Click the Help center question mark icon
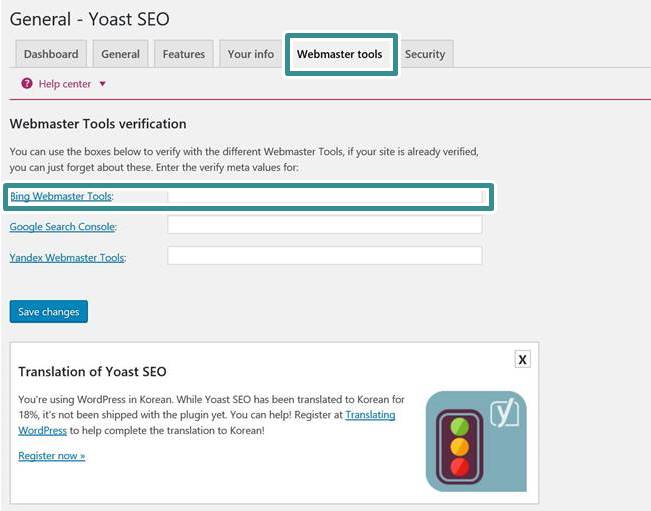The height and width of the screenshot is (511, 651). 27,83
